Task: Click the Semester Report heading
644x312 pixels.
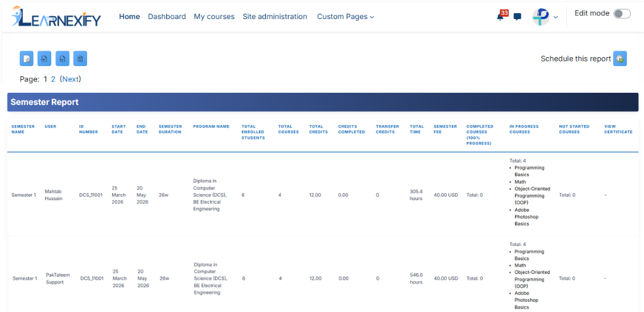Action: coord(44,102)
